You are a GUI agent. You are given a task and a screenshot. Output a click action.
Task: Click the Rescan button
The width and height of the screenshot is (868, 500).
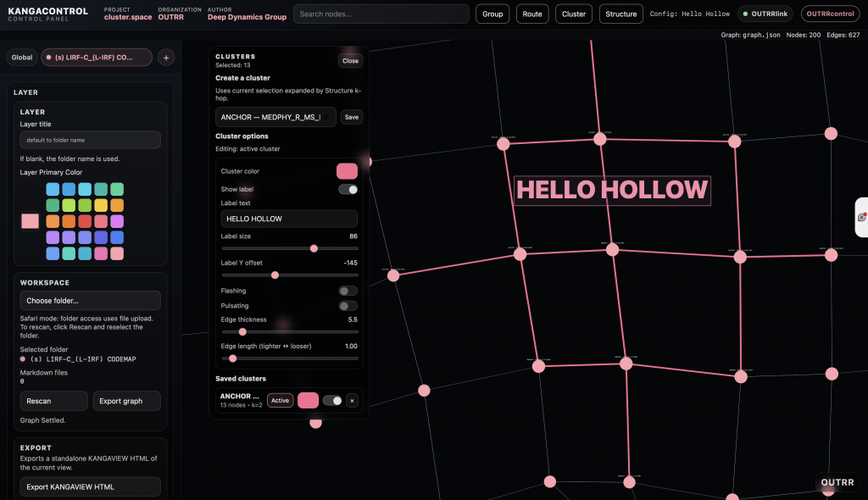[54, 401]
